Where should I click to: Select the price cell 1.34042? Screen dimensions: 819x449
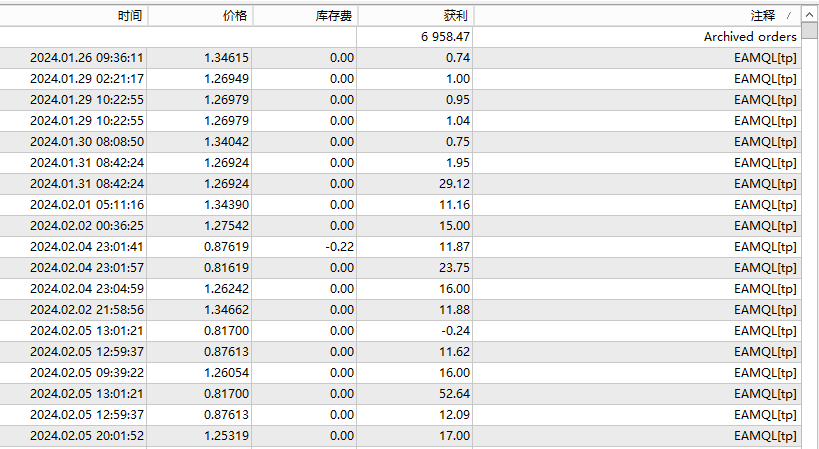225,142
